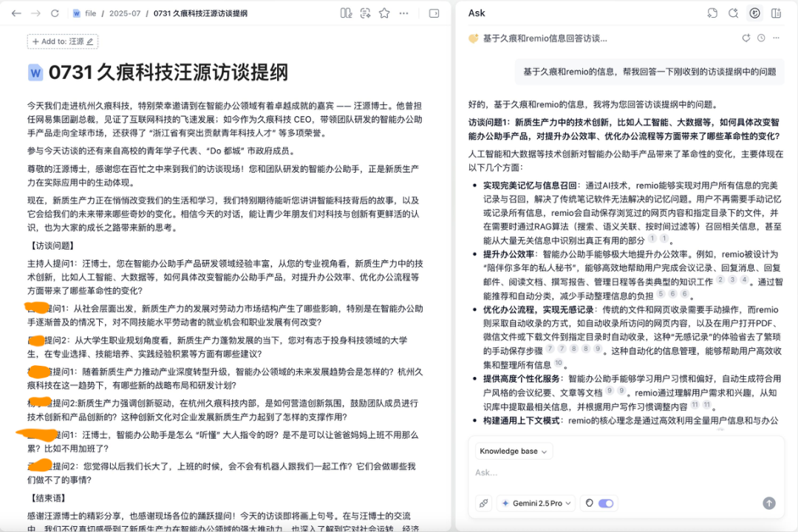Click the link attachment icon in Ask box
Viewport: 798px width, 532px height.
[483, 503]
